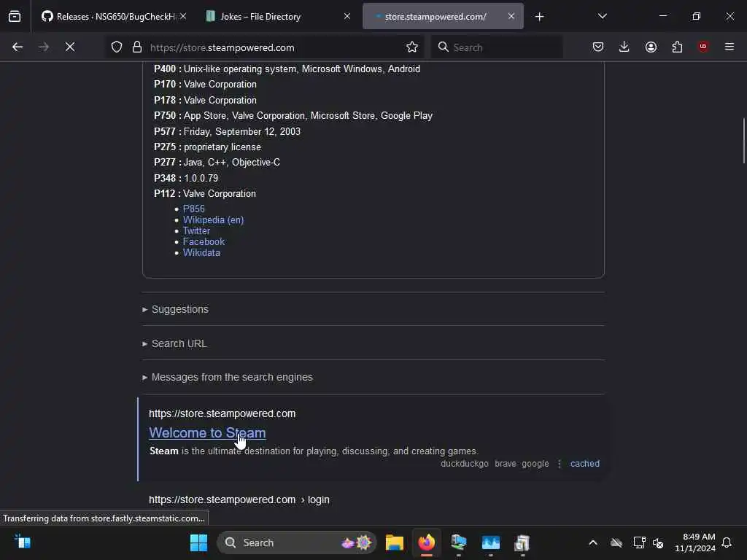Click the P275 proprietary license row

(x=207, y=147)
